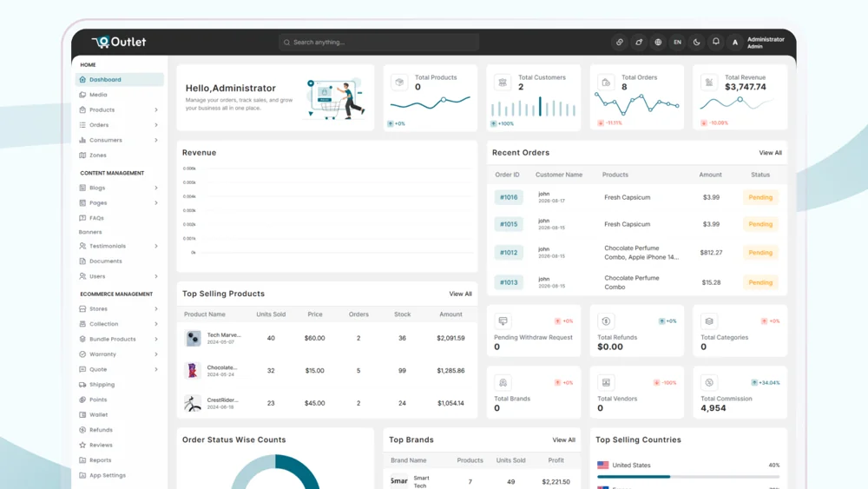
Task: Click the Order Status donut chart
Action: click(x=275, y=472)
